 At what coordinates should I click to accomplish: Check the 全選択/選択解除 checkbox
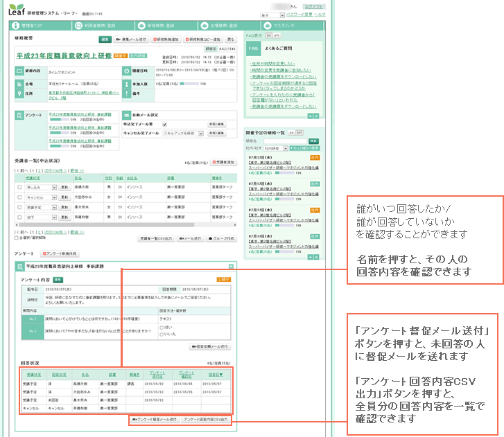17,238
